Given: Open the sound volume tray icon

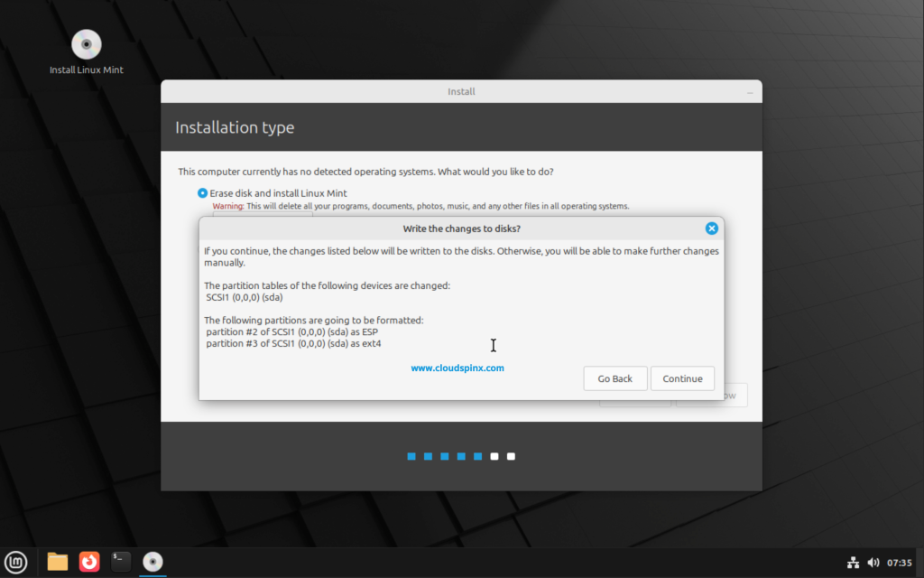Looking at the screenshot, I should click(873, 563).
